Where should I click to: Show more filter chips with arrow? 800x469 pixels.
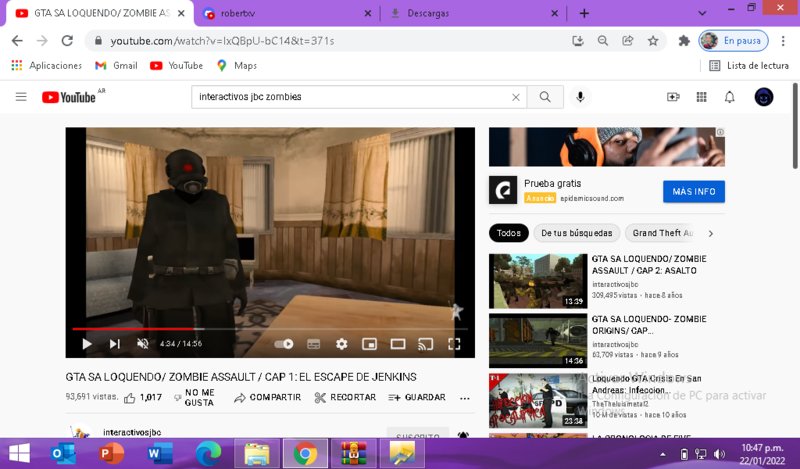711,233
